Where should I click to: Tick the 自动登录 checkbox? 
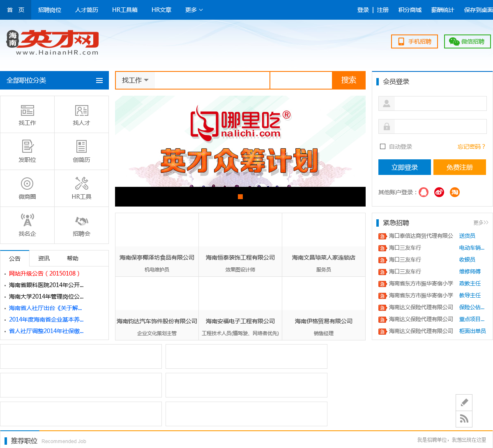click(383, 147)
